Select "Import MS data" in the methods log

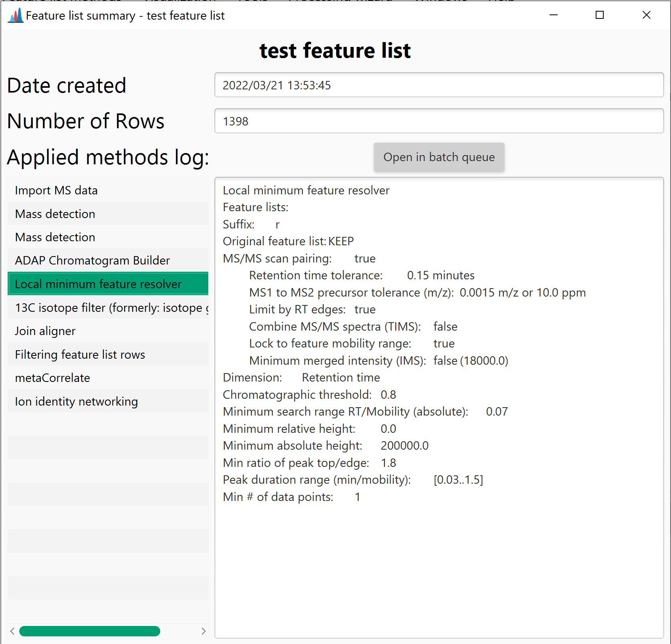[56, 190]
